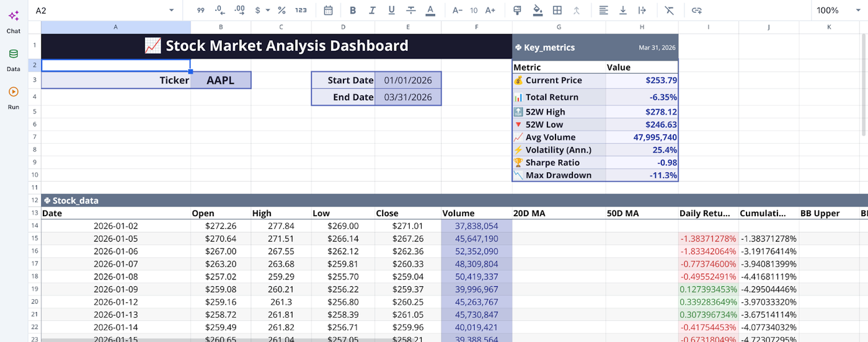Click the Total Return value -6.35%
868x342 pixels.
642,97
